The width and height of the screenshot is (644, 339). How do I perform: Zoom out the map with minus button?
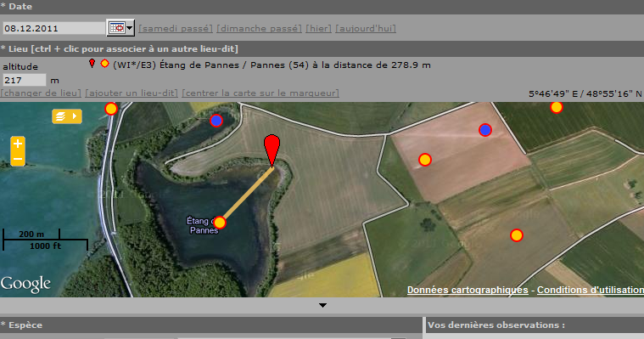[x=18, y=159]
